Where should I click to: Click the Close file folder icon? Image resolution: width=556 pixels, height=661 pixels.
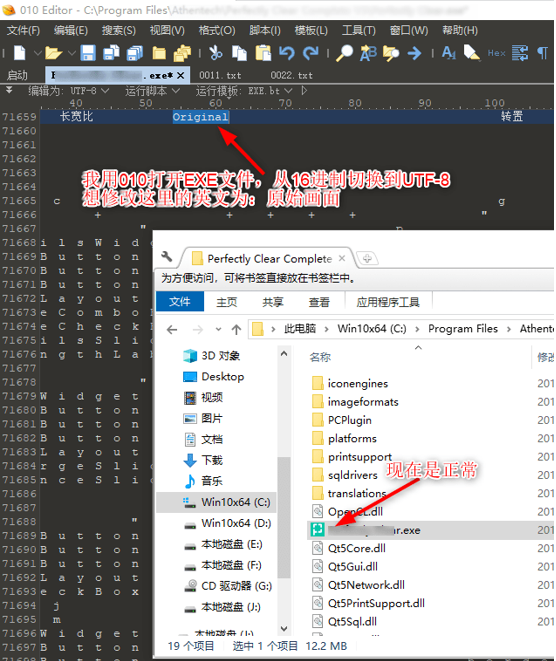coord(159,53)
